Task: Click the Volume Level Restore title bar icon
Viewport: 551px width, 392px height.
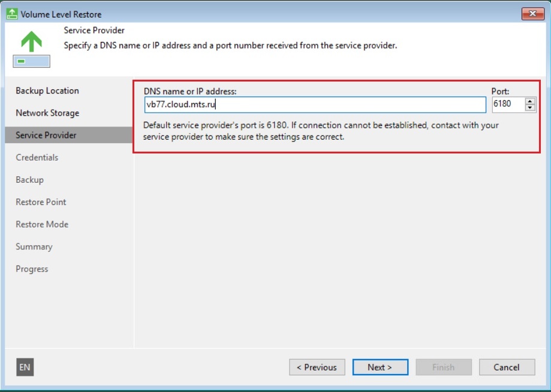Action: coord(11,14)
